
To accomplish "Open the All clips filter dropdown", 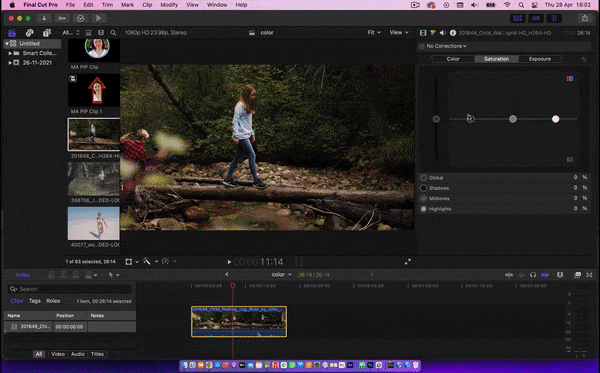I will click(71, 33).
